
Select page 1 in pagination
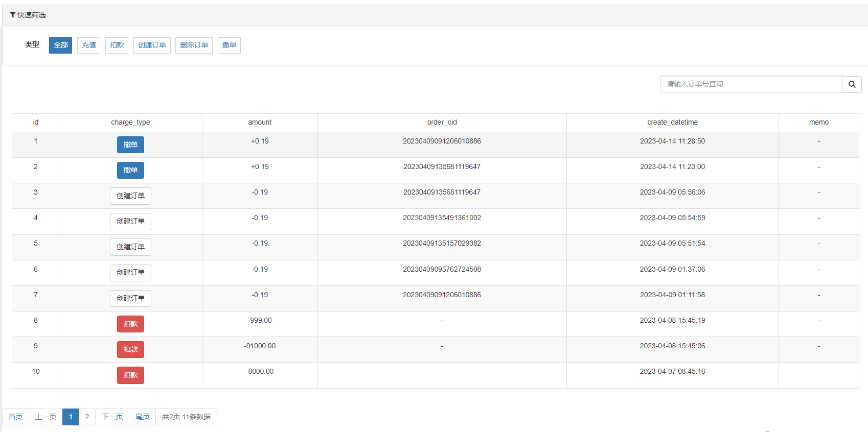(x=71, y=417)
